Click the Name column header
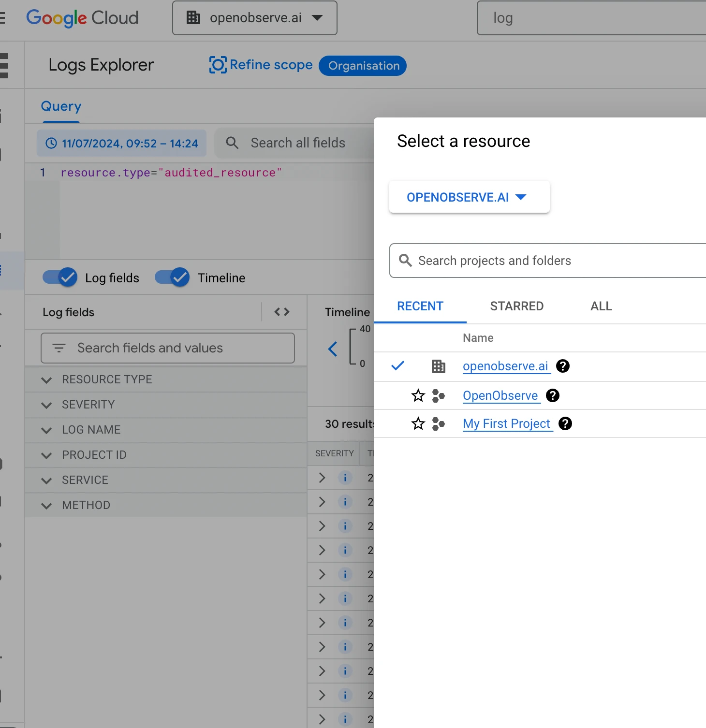The image size is (706, 728). 478,338
